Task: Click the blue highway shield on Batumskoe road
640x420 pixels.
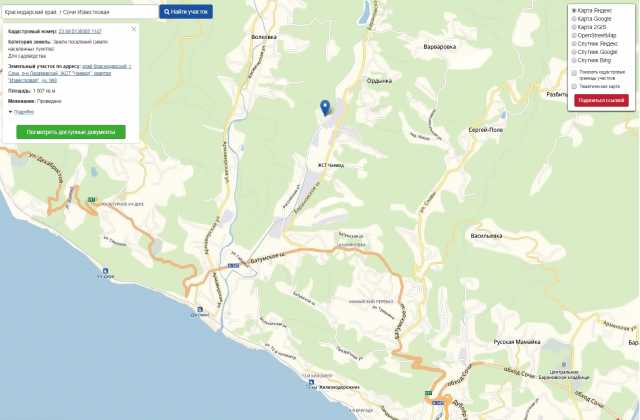Action: pos(233,266)
